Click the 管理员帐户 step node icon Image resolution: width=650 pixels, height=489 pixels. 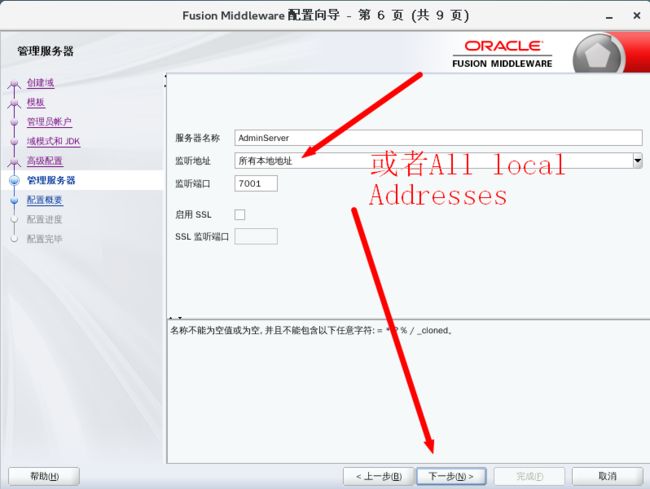15,122
